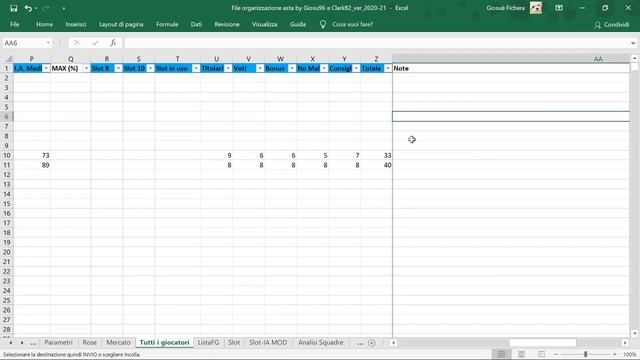Click the lightbulb Tell Me icon

323,24
